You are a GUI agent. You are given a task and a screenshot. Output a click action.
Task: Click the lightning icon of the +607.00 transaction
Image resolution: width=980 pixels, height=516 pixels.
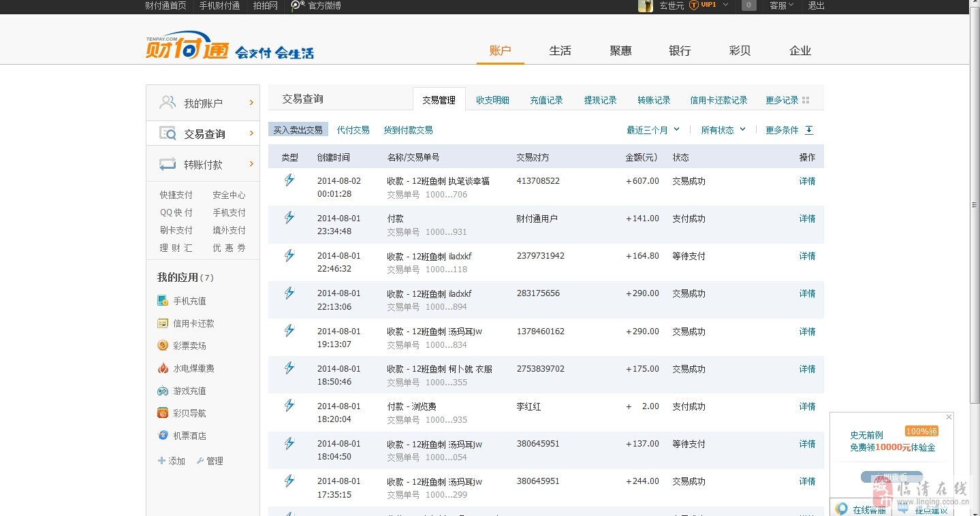(289, 180)
